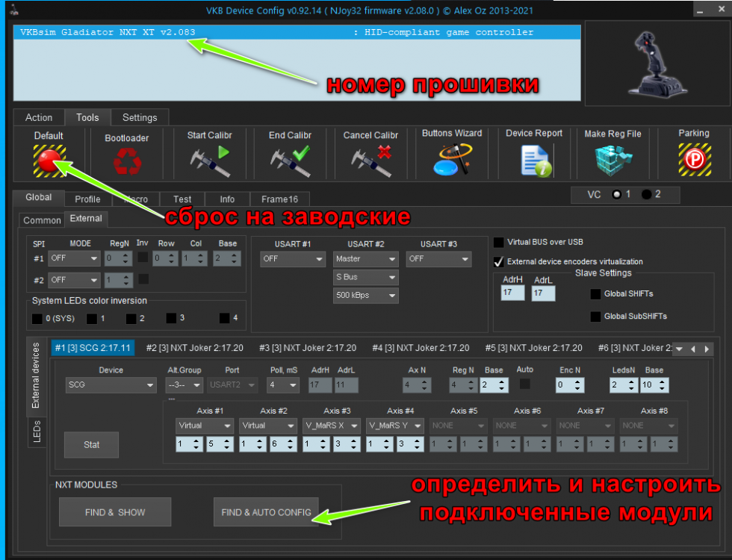Viewport: 732px width, 560px height.
Task: Select the VKBsim Gladiator NXT device row
Action: (297, 32)
